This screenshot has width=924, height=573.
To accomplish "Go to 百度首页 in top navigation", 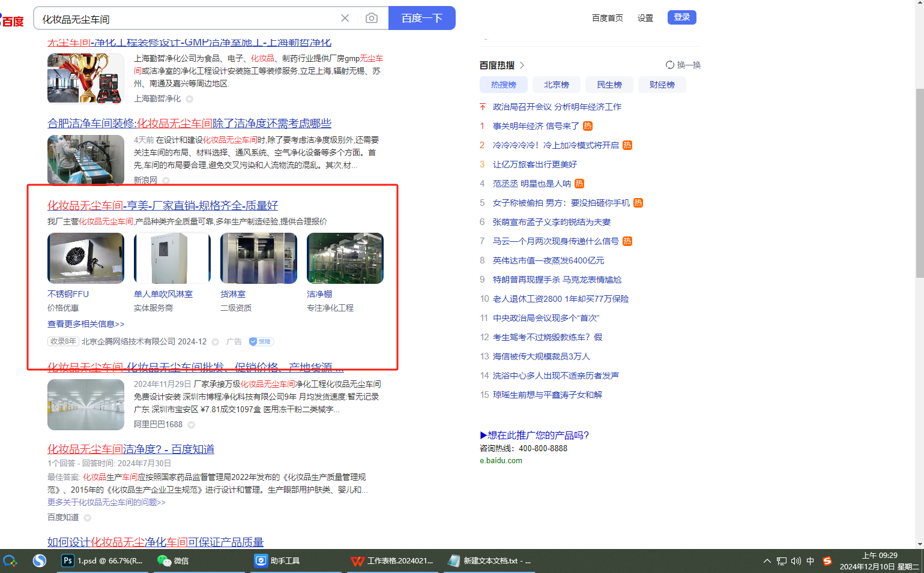I will click(608, 18).
